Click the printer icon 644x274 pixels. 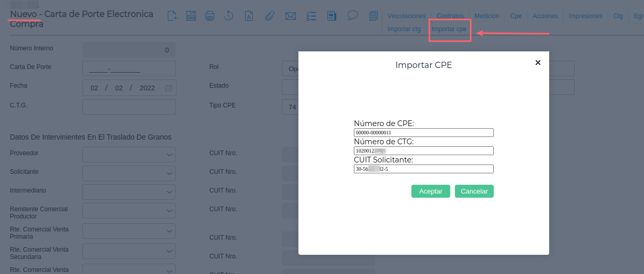(210, 16)
